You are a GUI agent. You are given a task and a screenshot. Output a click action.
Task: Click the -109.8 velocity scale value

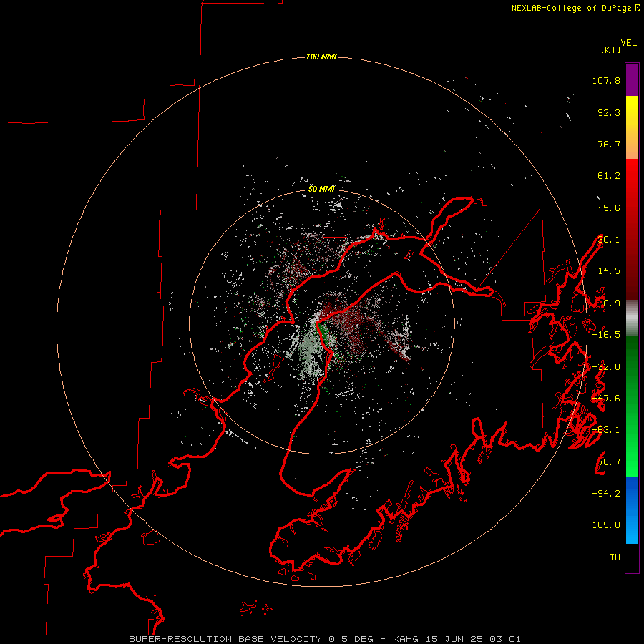point(603,525)
